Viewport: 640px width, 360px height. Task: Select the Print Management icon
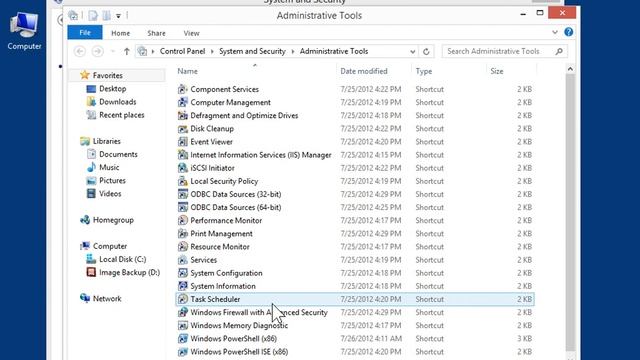click(182, 233)
